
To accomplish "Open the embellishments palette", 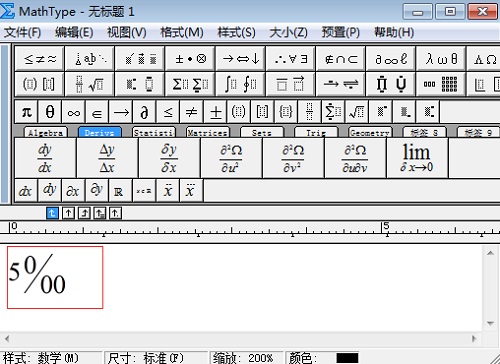I will pos(140,59).
